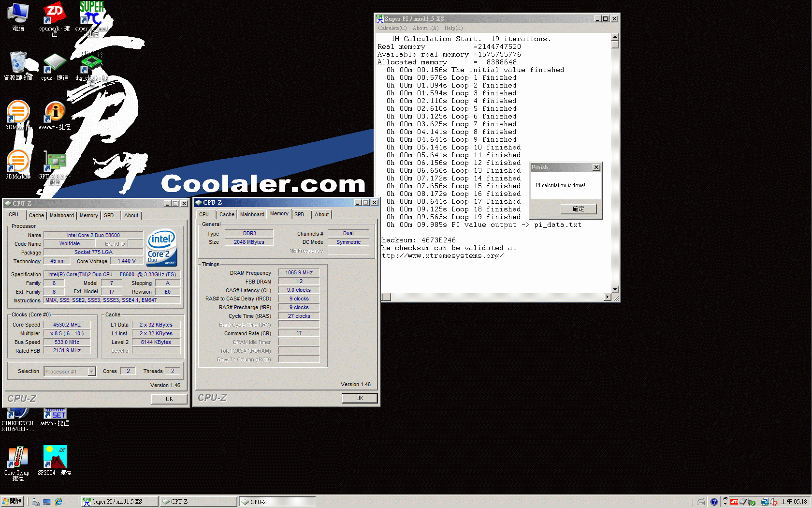
Task: Click the Checksum: 4673E246 line
Action: click(417, 240)
